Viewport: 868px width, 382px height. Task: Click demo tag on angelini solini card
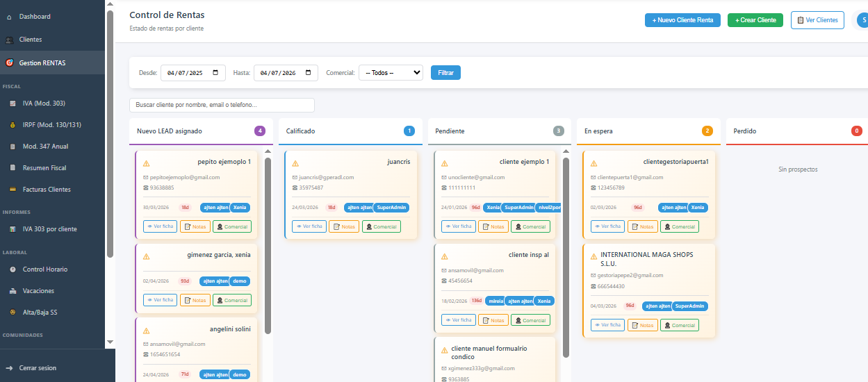click(x=240, y=374)
